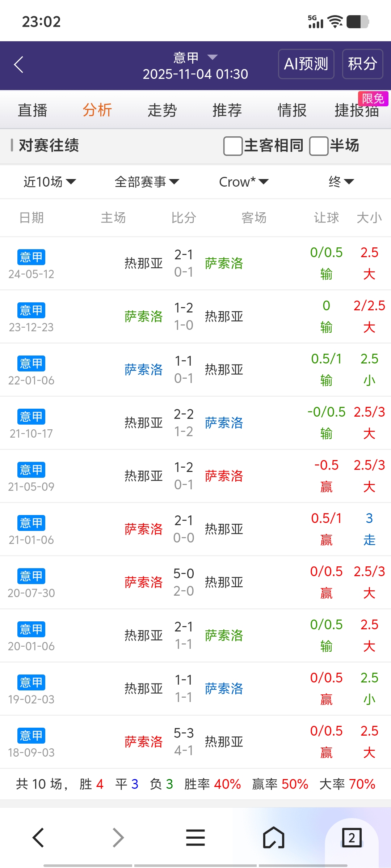Switch to the 情报 tab
This screenshot has height=868, width=391.
pyautogui.click(x=292, y=110)
